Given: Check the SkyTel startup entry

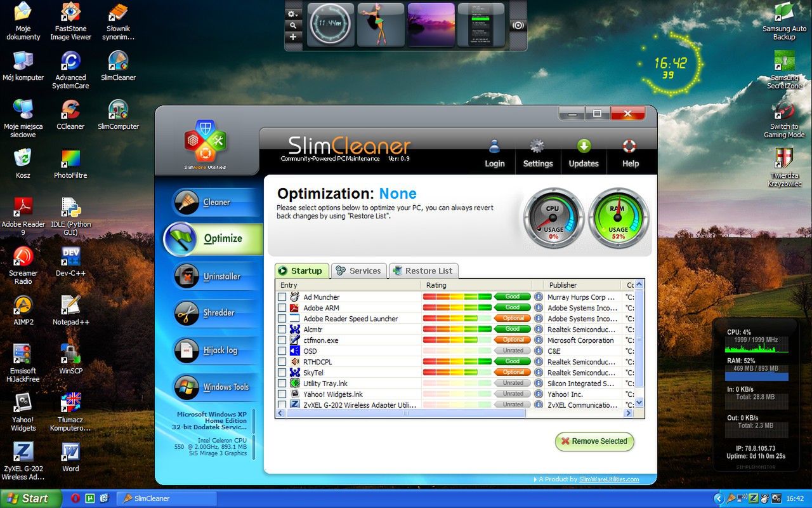Looking at the screenshot, I should (x=282, y=373).
